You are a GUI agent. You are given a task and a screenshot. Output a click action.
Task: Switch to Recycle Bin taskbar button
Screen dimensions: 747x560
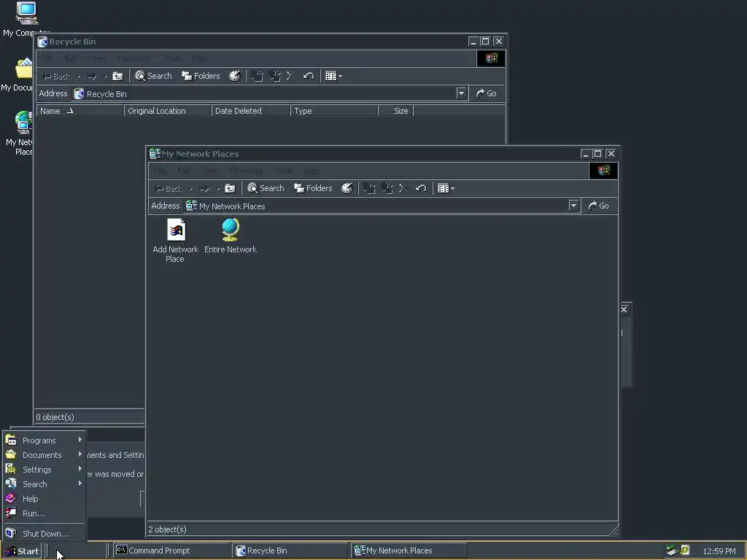pyautogui.click(x=290, y=551)
